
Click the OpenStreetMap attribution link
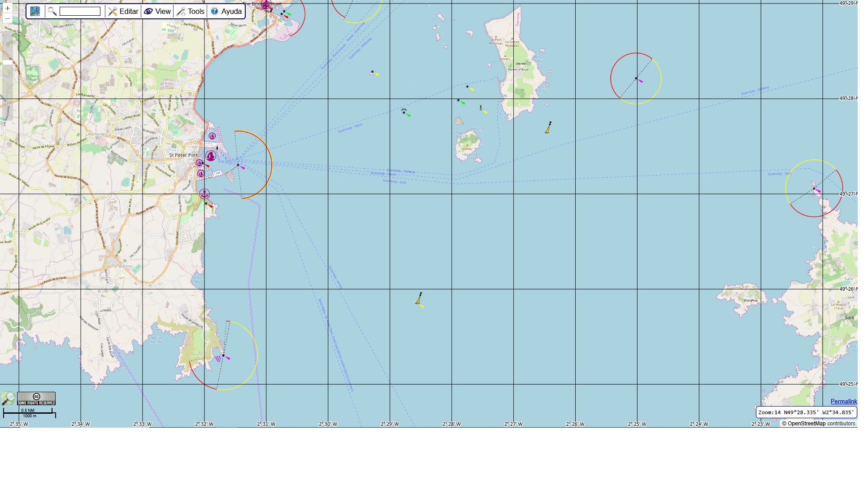(x=806, y=423)
